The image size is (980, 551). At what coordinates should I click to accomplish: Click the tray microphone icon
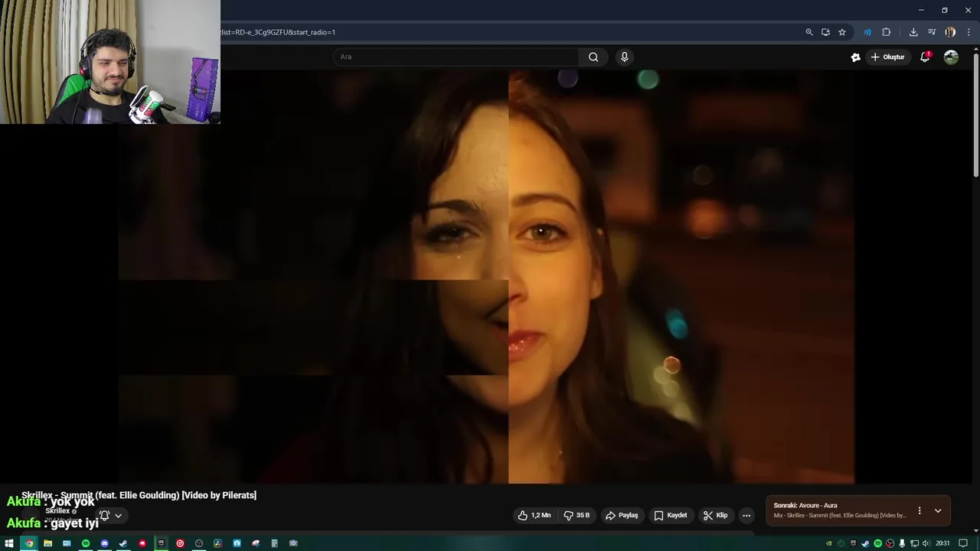(x=902, y=543)
